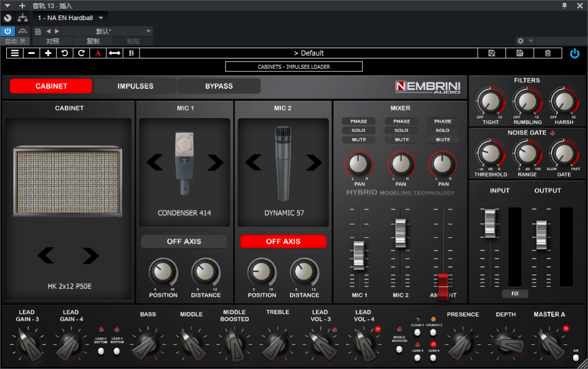This screenshot has height=369, width=588.
Task: Mute the AMBIENT mixer channel
Action: (443, 139)
